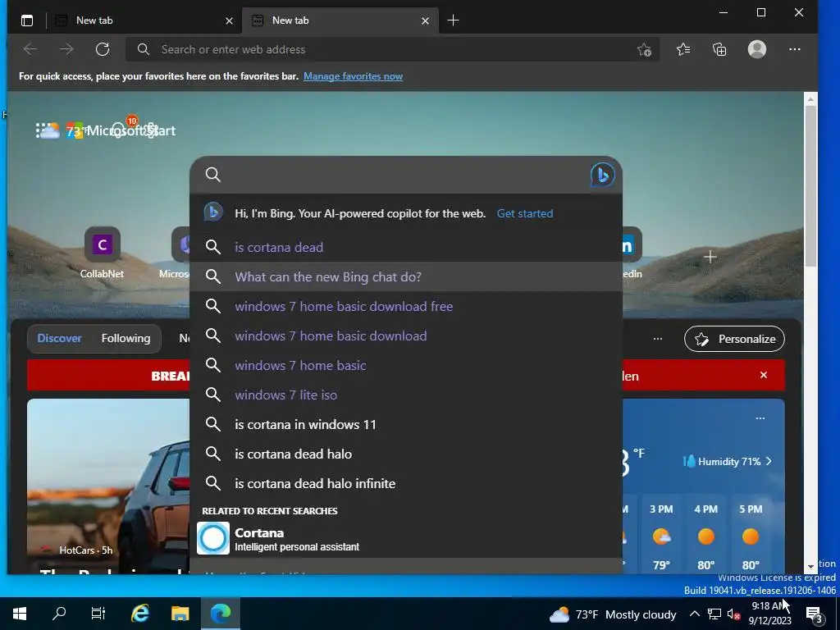The image size is (840, 630).
Task: Select 'is cortana in windows 11'
Action: click(405, 424)
